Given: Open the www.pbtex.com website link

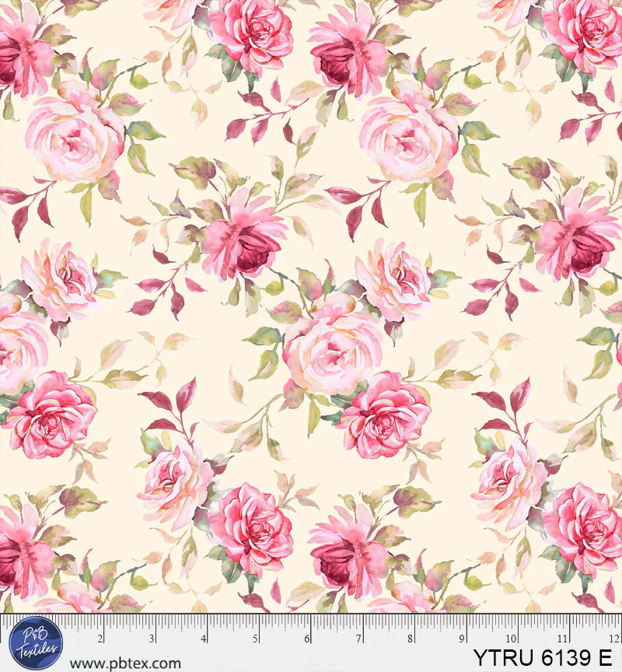Looking at the screenshot, I should (125, 663).
